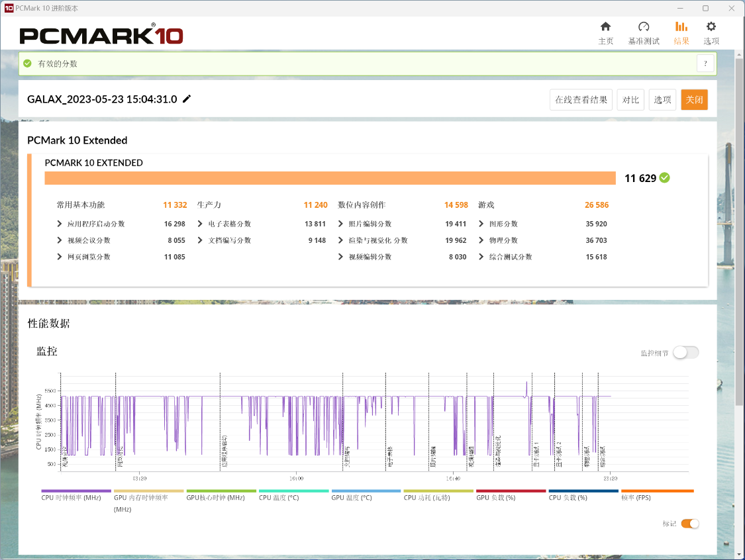This screenshot has height=560, width=745.
Task: Expand 电子表格分数 row
Action: (x=200, y=224)
